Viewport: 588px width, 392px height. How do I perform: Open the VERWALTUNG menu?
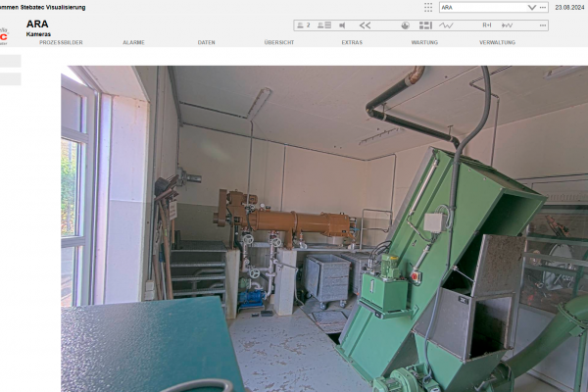pyautogui.click(x=497, y=42)
